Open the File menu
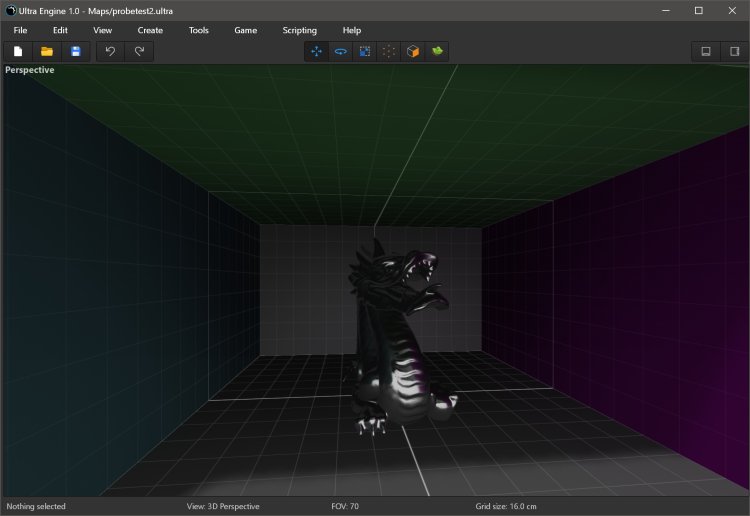The height and width of the screenshot is (516, 750). click(x=20, y=30)
